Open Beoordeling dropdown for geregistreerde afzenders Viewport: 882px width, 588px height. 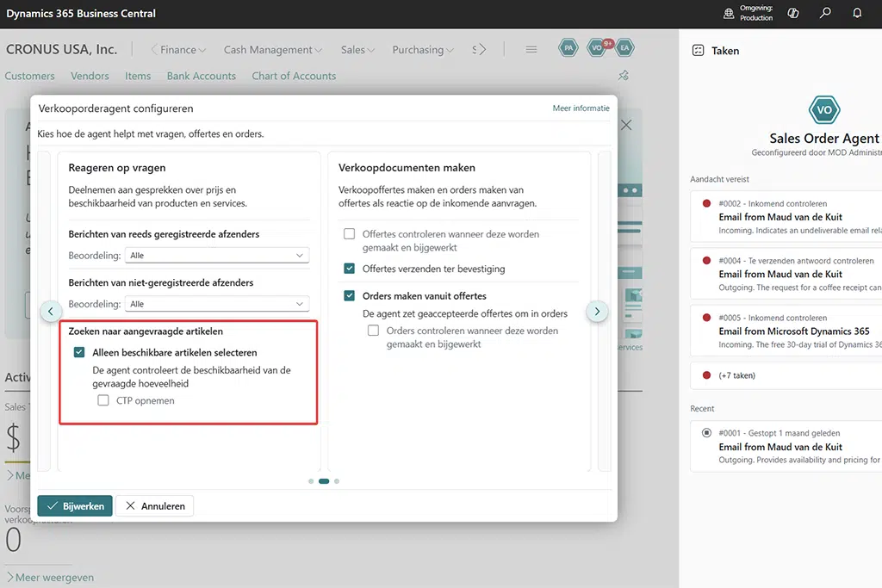217,255
